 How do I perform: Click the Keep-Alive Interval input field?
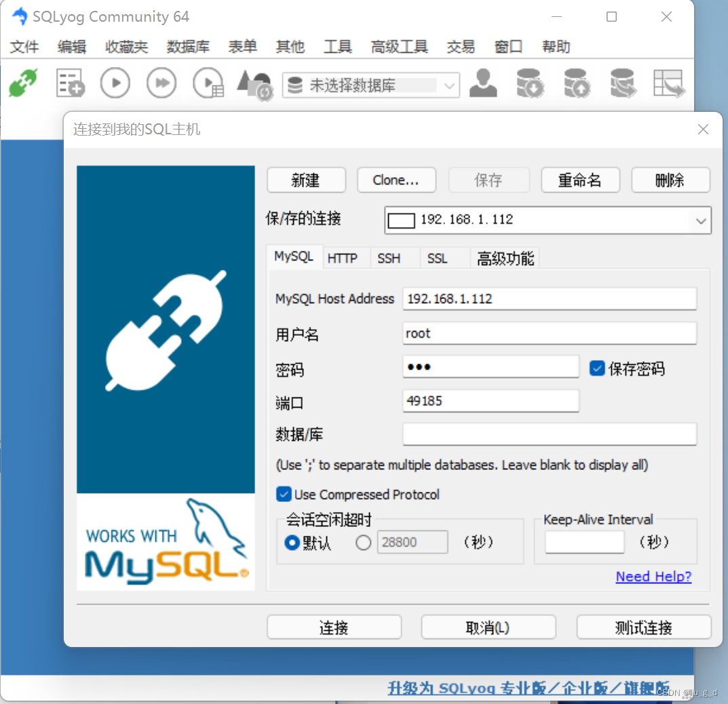[585, 542]
